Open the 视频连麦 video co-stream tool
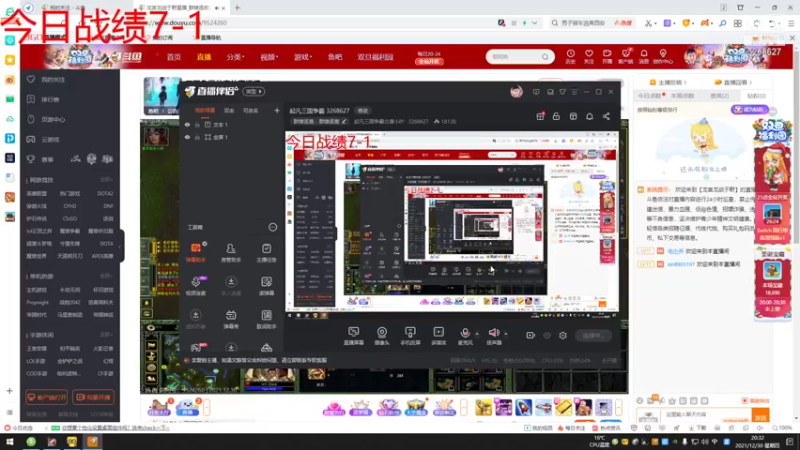 (x=195, y=286)
